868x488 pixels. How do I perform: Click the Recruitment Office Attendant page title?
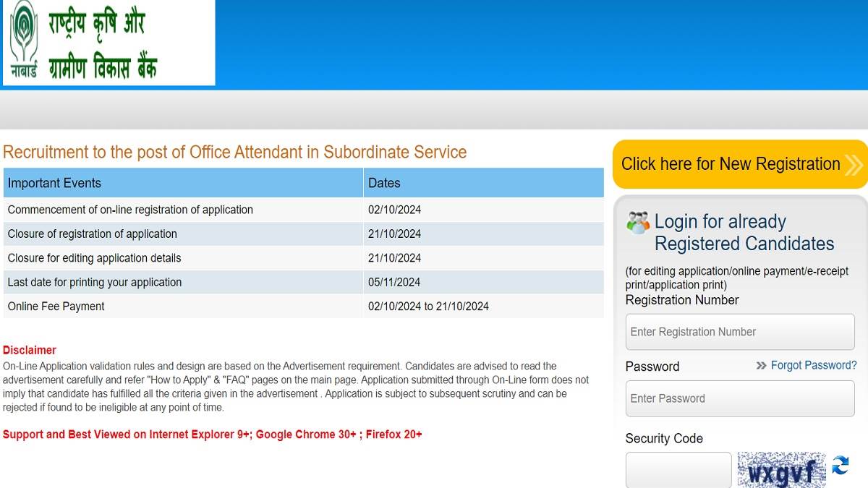[x=235, y=152]
